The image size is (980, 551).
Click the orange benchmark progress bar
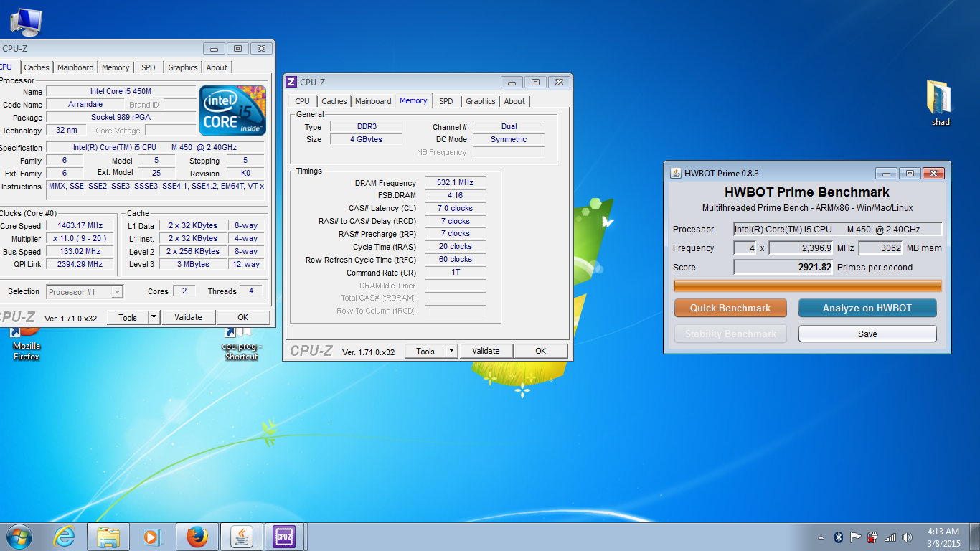[x=808, y=286]
